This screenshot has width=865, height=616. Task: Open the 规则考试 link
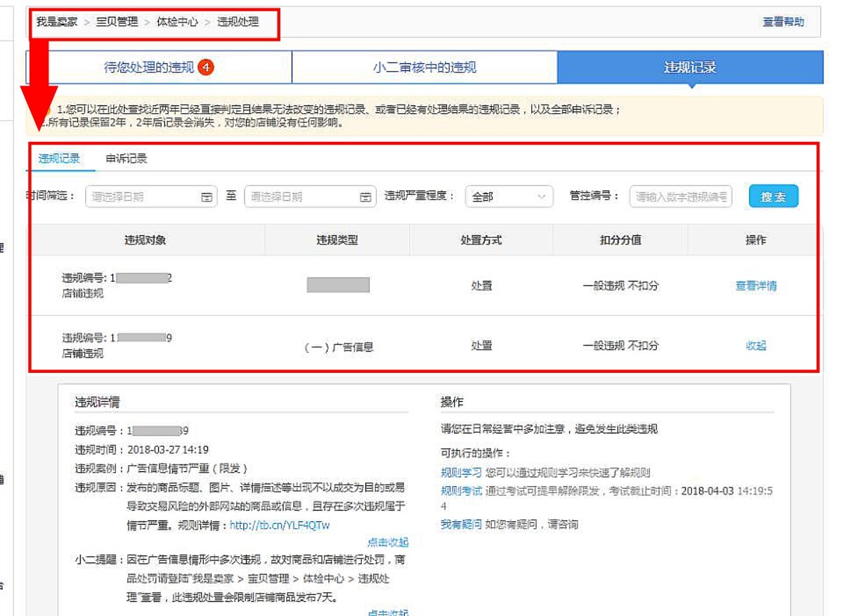tap(461, 491)
